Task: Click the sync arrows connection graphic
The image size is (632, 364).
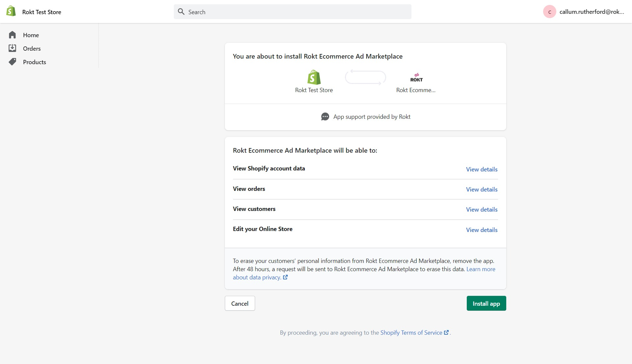Action: pos(365,78)
